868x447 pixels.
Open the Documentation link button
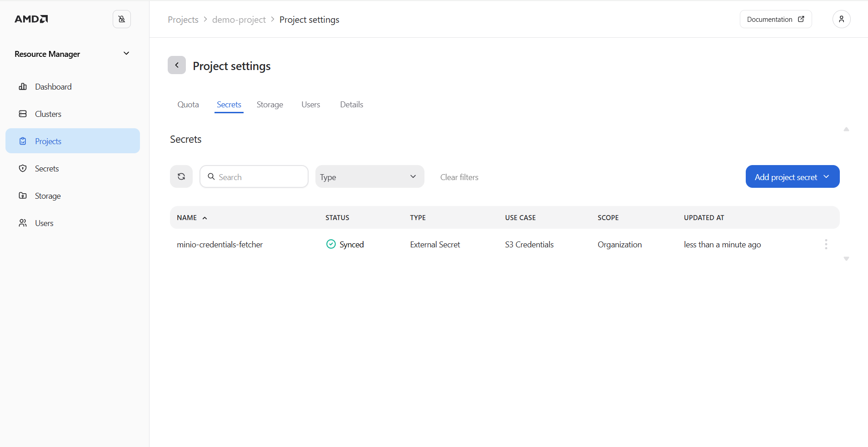[x=776, y=19]
